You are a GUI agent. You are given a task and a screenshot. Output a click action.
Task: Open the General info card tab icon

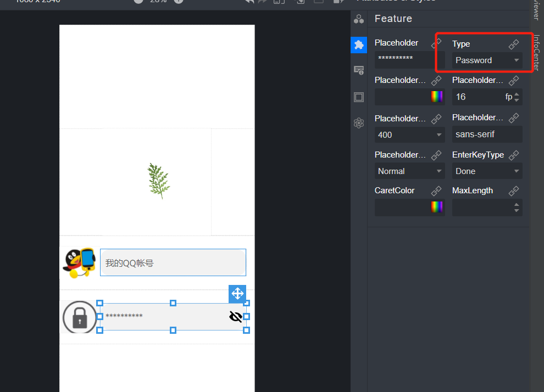pos(359,70)
